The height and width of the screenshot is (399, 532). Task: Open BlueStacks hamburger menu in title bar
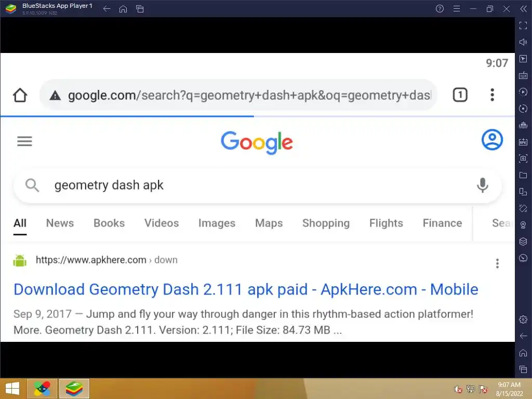457,9
